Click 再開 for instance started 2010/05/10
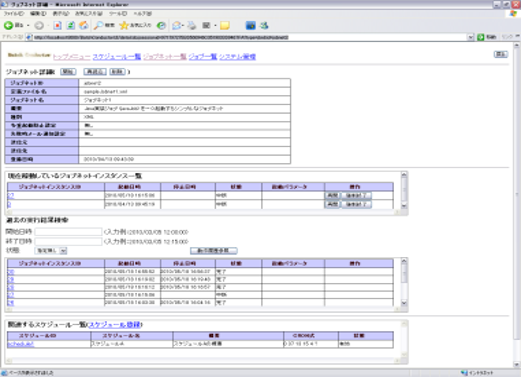This screenshot has width=521, height=377. (332, 195)
